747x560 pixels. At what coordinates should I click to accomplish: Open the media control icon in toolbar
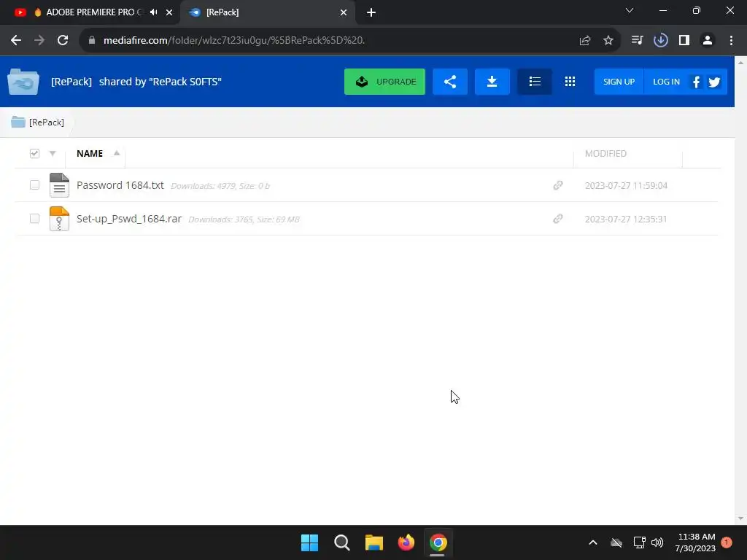click(637, 41)
